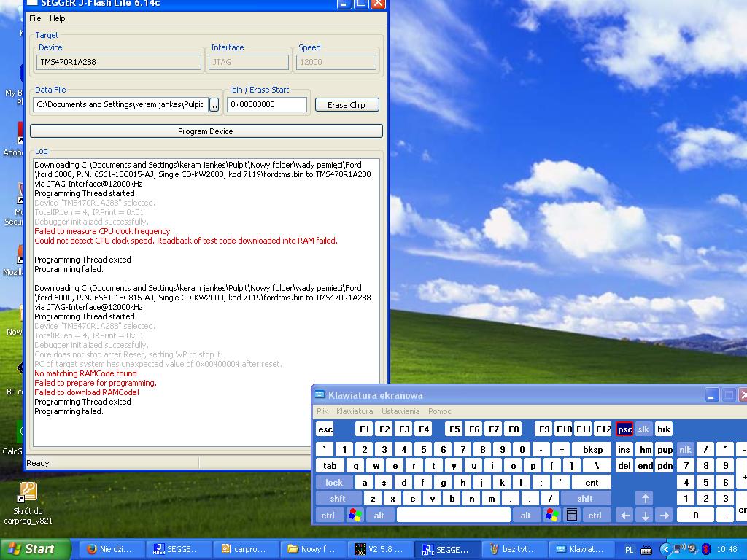Click the Windows logo key beside left ctrl
Screen dimensions: 747x560
point(355,515)
